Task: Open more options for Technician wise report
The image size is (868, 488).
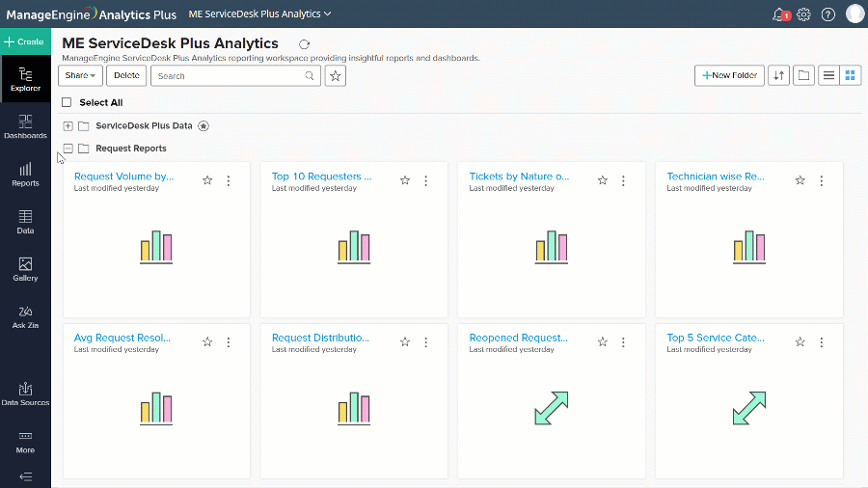Action: point(822,180)
